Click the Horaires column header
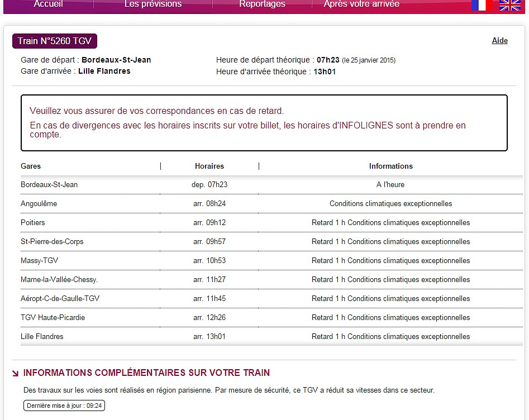Viewport: 529px width, 420px height. pyautogui.click(x=209, y=166)
